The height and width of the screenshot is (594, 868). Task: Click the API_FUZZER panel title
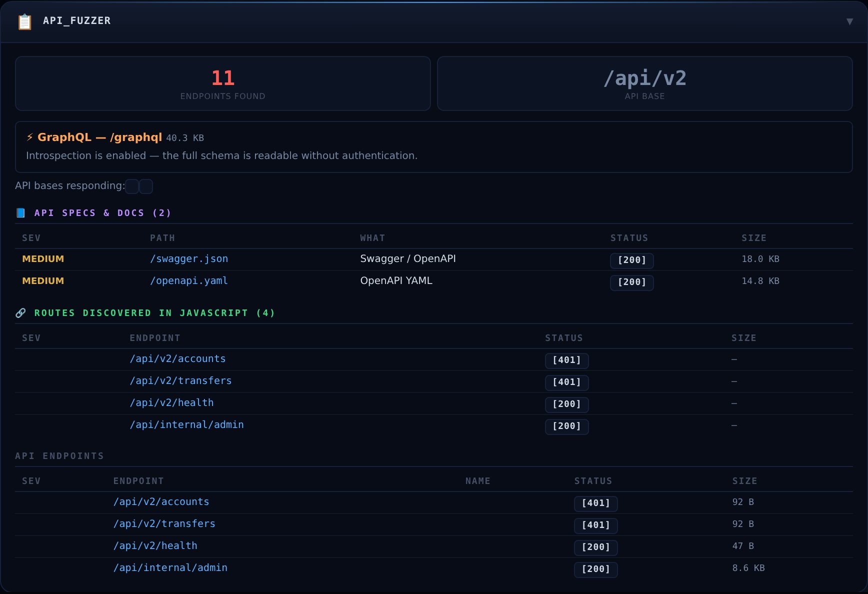coord(76,21)
